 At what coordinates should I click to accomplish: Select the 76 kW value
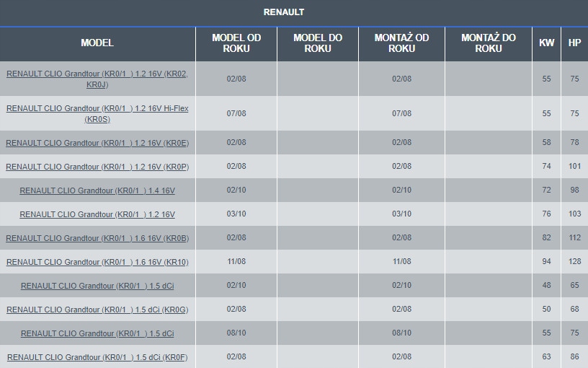[546, 214]
